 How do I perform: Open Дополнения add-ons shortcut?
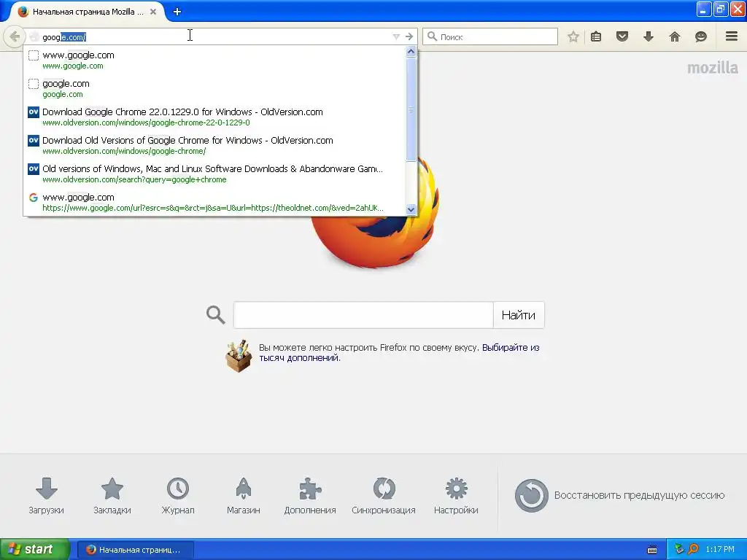coord(309,496)
